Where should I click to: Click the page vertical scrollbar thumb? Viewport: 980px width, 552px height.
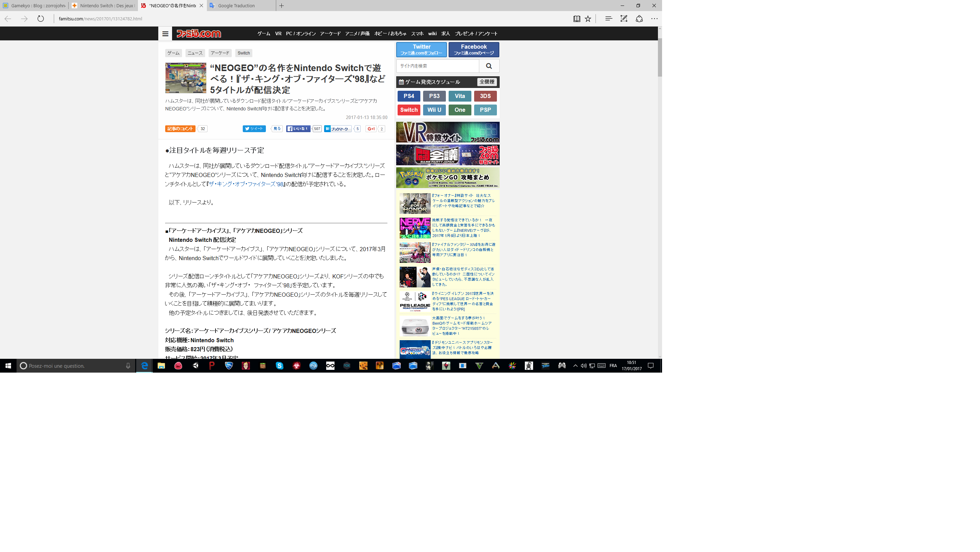click(x=660, y=57)
